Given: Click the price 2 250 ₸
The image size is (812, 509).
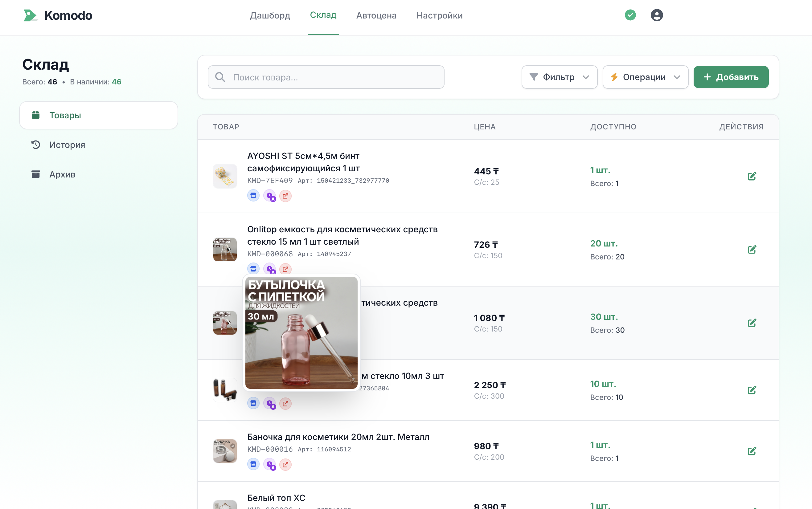Looking at the screenshot, I should pyautogui.click(x=490, y=385).
